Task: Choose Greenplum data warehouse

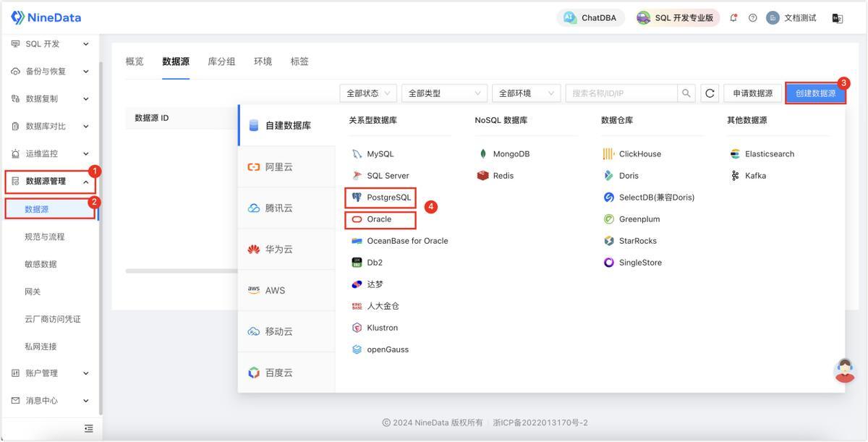Action: 631,219
